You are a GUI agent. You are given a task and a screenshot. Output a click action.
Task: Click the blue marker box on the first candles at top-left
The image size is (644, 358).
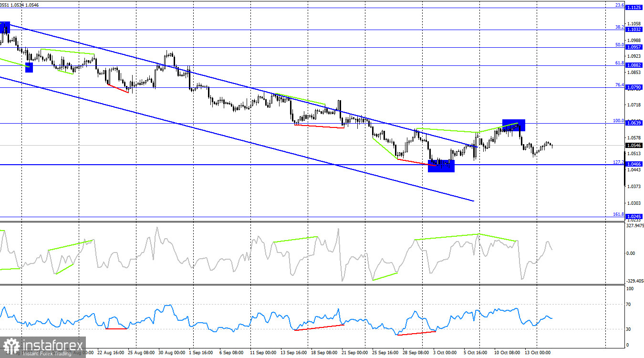(x=5, y=28)
